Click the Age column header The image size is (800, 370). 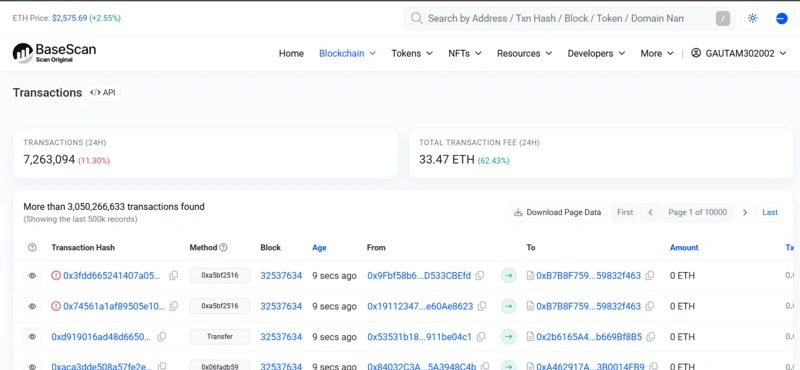(x=319, y=248)
